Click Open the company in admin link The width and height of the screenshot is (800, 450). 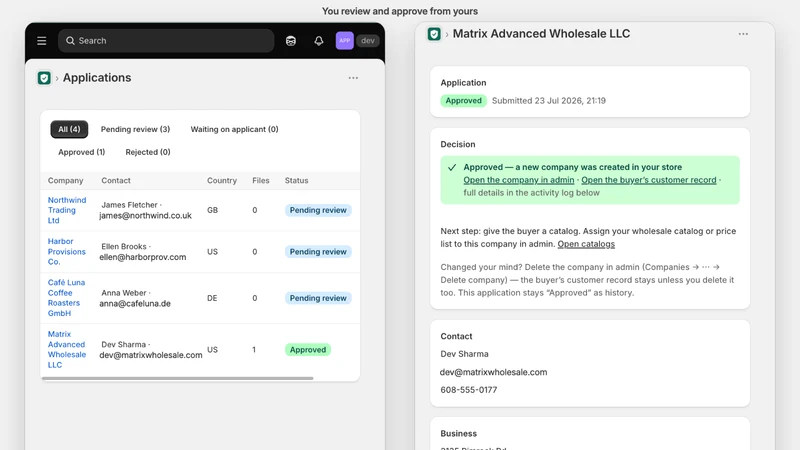(518, 180)
